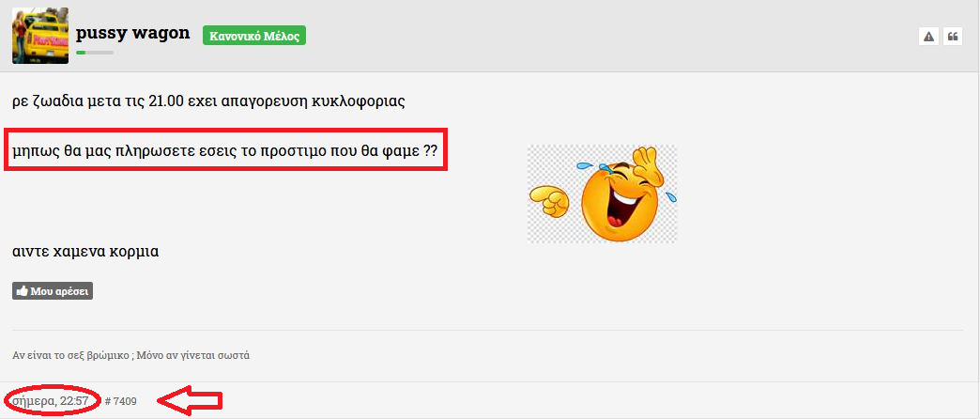Screen dimensions: 980x419
Task: Click the signature line Αν είναι το σεξ βρώμικο
Action: (131, 355)
